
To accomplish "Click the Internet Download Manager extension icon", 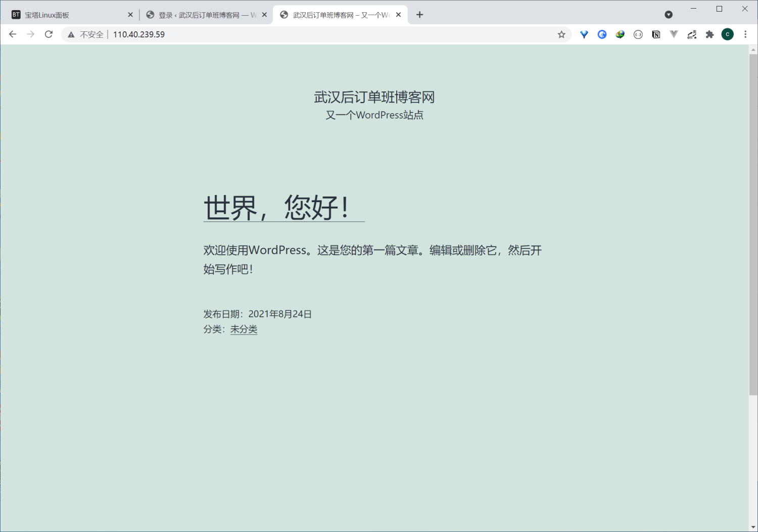I will (620, 34).
